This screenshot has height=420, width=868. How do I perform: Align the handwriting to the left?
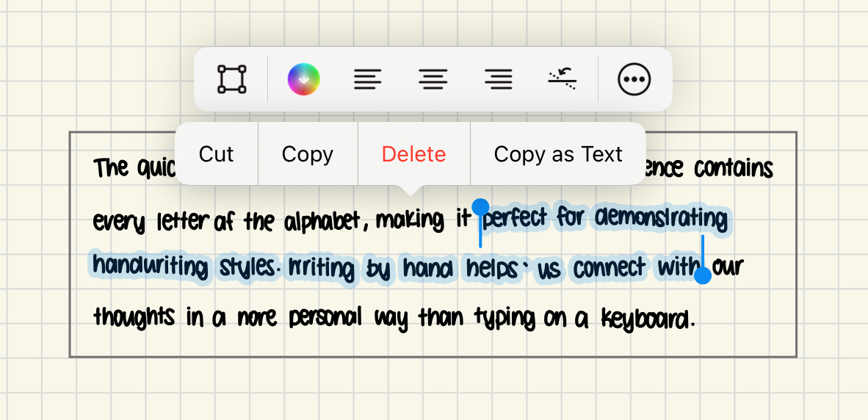click(x=368, y=79)
